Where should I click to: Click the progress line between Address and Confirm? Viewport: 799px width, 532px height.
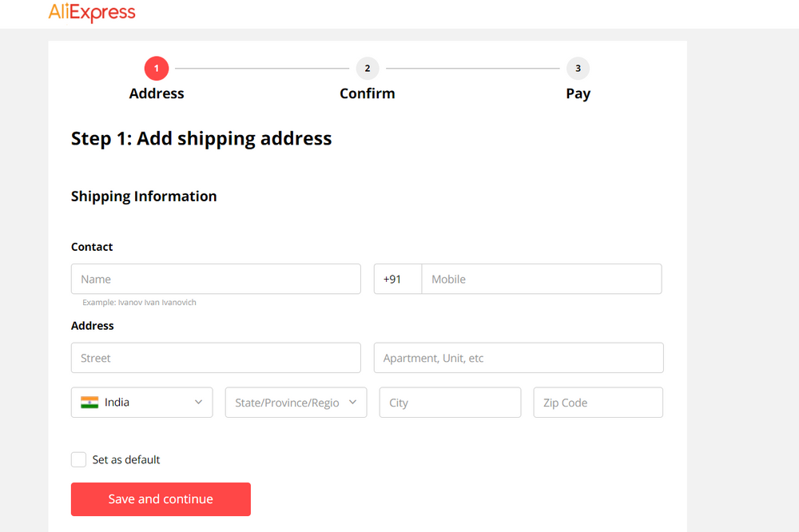click(x=262, y=68)
